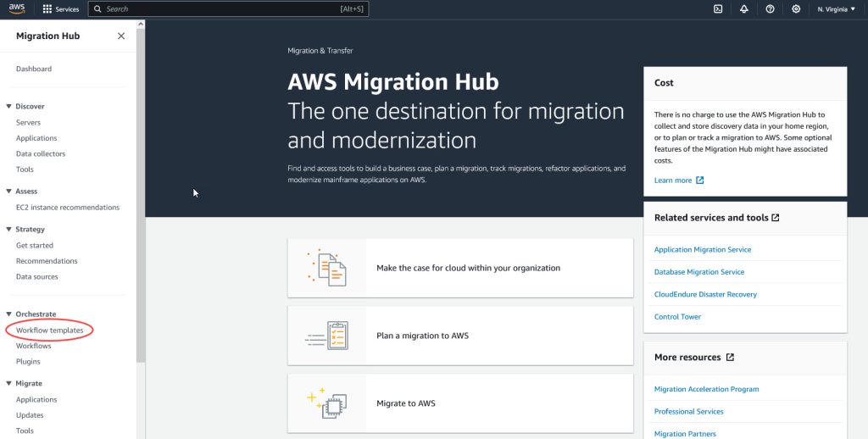Click the Migration & Transfer breadcrumb text
This screenshot has width=868, height=439.
[x=320, y=50]
